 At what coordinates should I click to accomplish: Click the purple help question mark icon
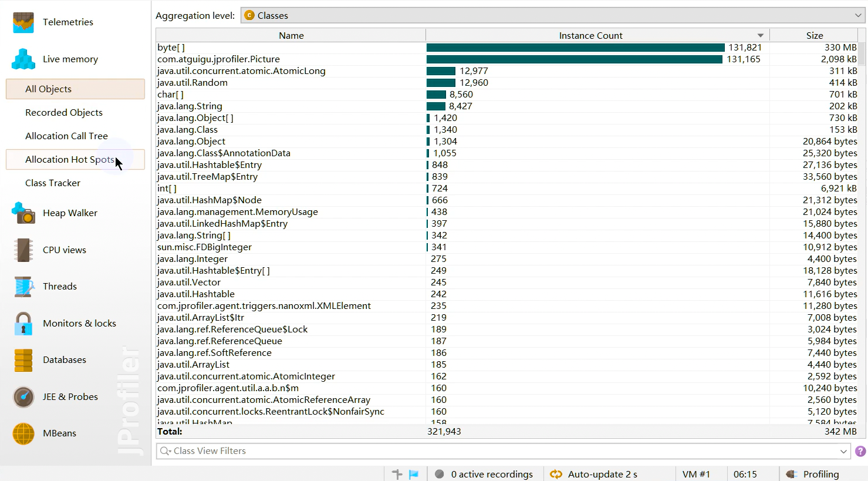(x=860, y=451)
